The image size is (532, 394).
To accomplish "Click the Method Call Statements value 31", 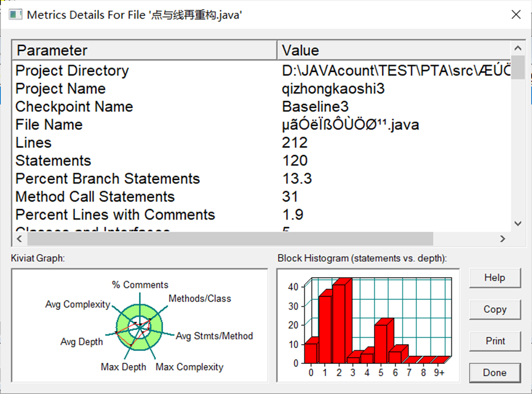I will coord(290,196).
